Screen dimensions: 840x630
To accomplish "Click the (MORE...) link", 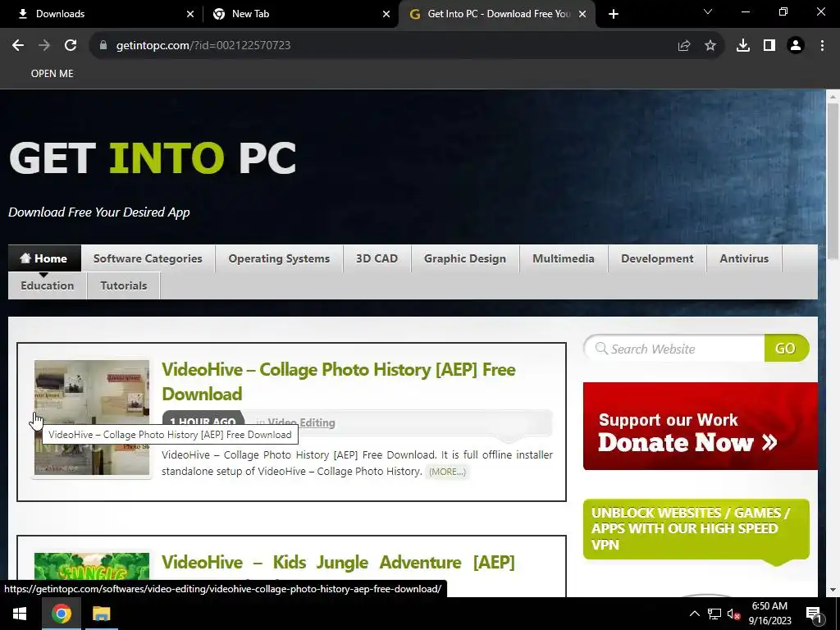I will tap(447, 472).
